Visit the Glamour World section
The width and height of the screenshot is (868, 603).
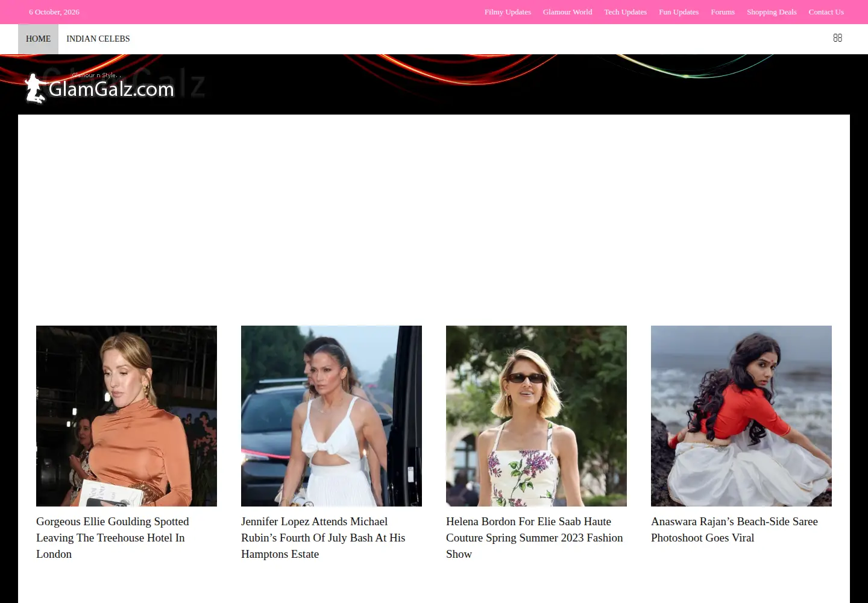click(567, 12)
